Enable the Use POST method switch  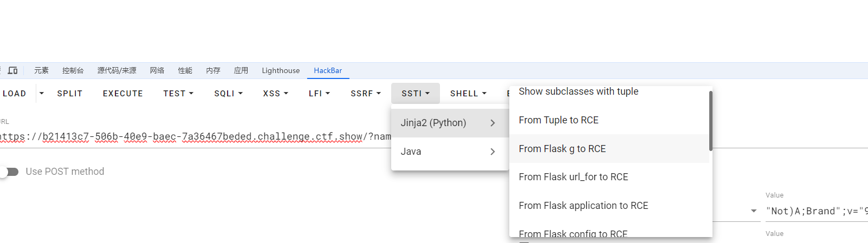coord(10,172)
